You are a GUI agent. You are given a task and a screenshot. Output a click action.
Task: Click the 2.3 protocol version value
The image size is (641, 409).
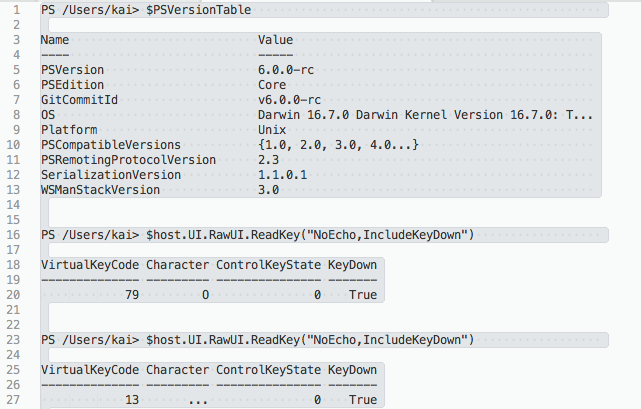tap(269, 160)
